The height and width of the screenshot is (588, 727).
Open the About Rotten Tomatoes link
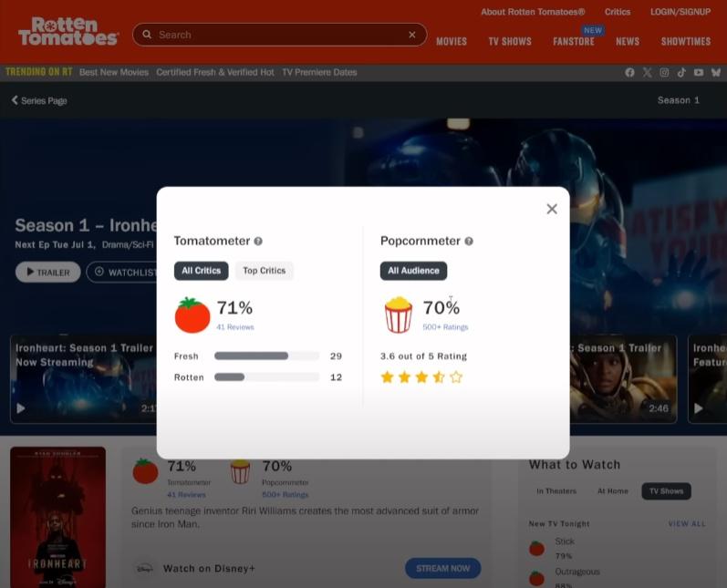coord(533,12)
